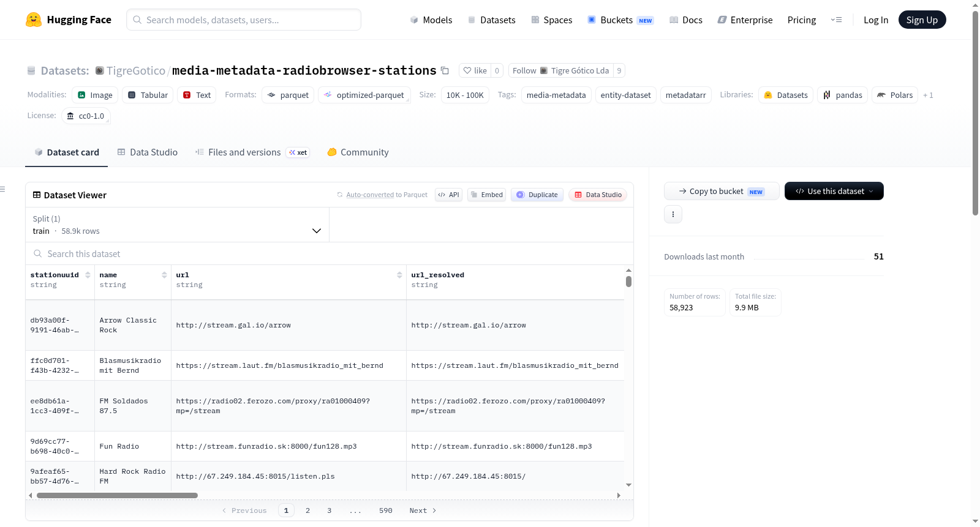Viewport: 980px width, 527px height.
Task: Open the more options three-dot menu
Action: coord(673,214)
